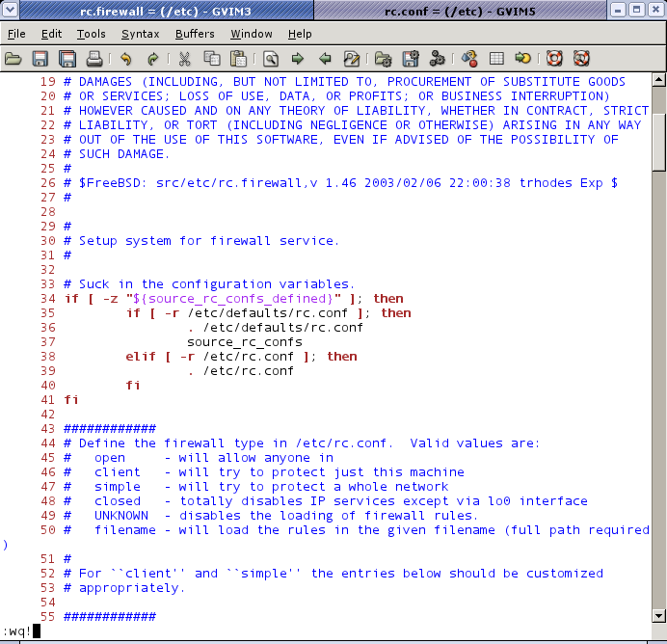The height and width of the screenshot is (644, 667).
Task: Click the vertical scrollbar up arrow
Action: point(658,81)
